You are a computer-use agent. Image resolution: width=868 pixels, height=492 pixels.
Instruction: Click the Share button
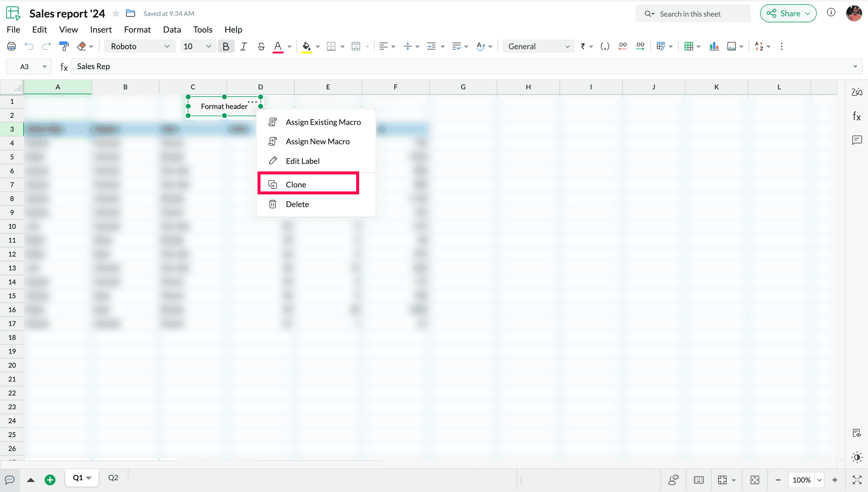point(788,14)
